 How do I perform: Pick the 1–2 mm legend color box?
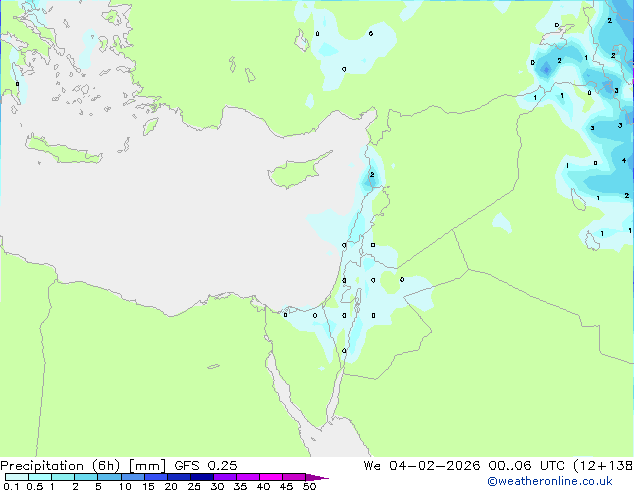click(x=63, y=477)
